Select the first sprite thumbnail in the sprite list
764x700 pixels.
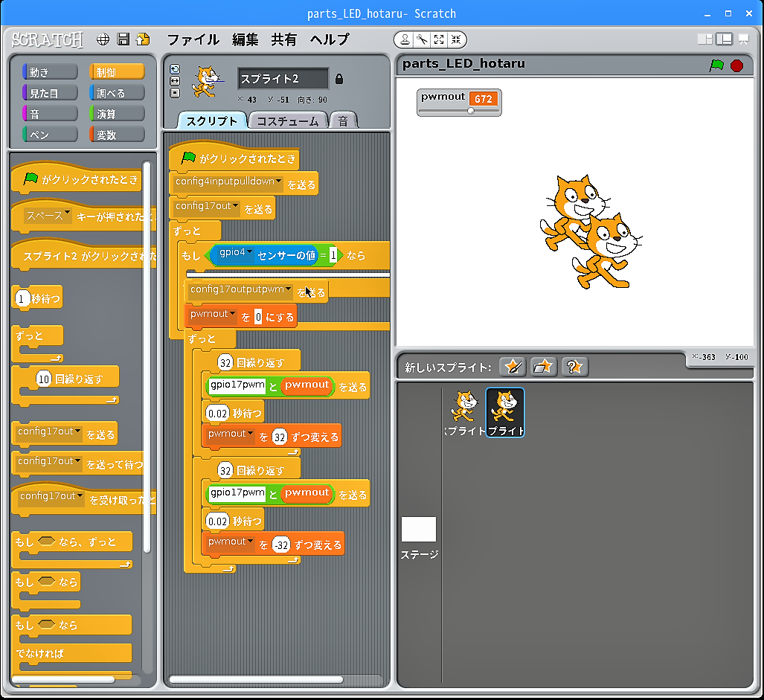coord(465,413)
